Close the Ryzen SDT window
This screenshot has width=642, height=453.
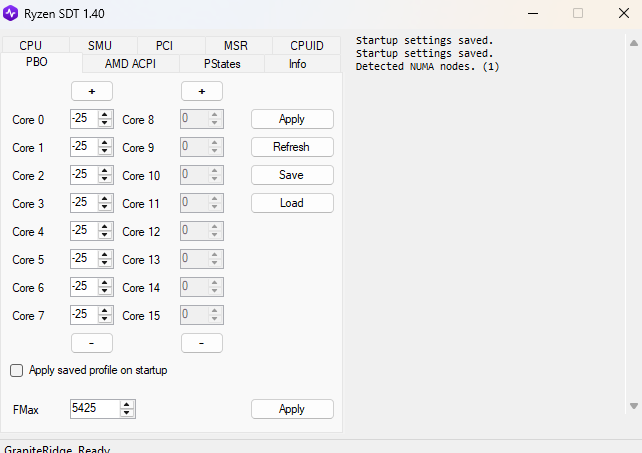pos(624,14)
